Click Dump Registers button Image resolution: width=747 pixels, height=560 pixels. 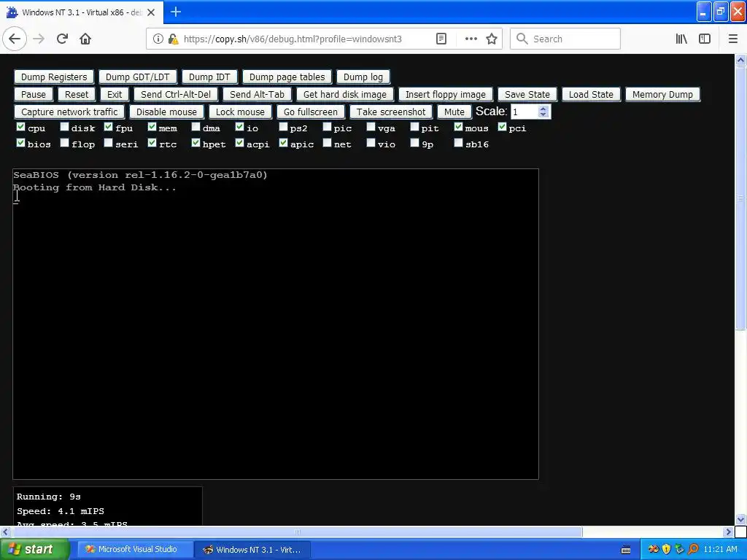coord(54,77)
